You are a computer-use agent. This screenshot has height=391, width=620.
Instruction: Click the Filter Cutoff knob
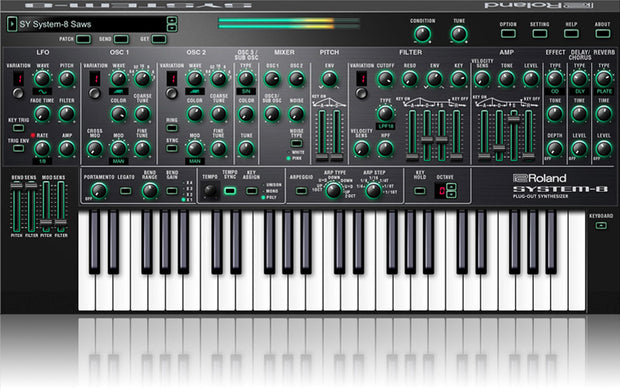[x=385, y=79]
